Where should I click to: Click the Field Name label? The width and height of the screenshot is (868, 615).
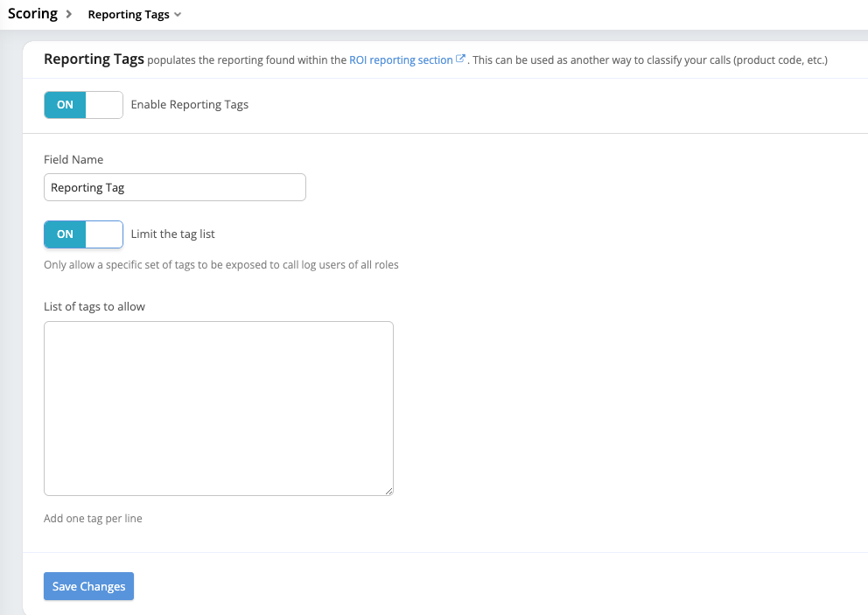pyautogui.click(x=73, y=160)
